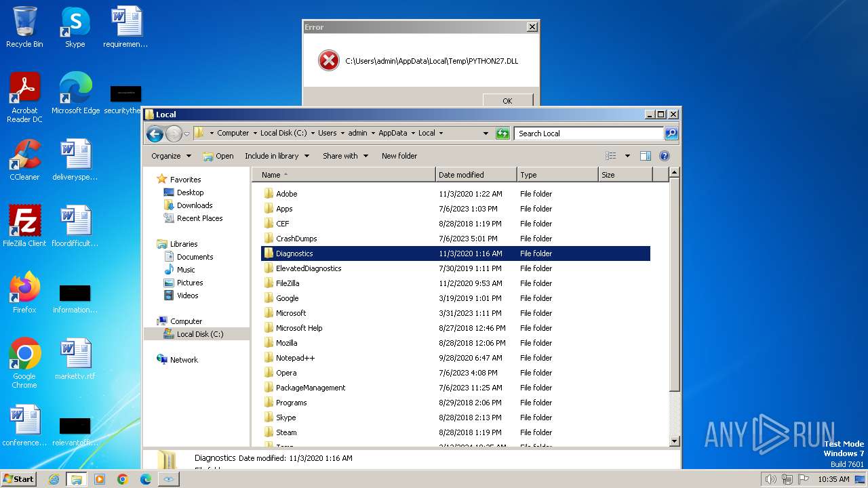Click AppData in the address breadcrumb
Image resolution: width=868 pixels, height=488 pixels.
(393, 133)
